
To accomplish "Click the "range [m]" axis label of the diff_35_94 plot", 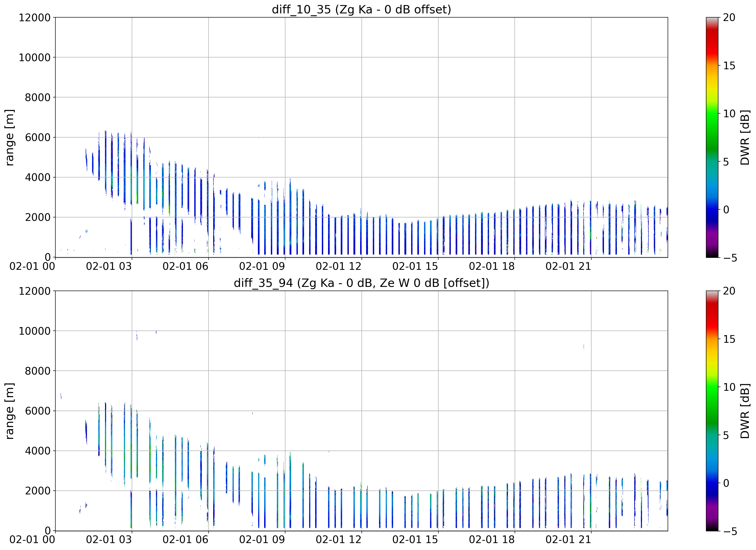I will (9, 411).
